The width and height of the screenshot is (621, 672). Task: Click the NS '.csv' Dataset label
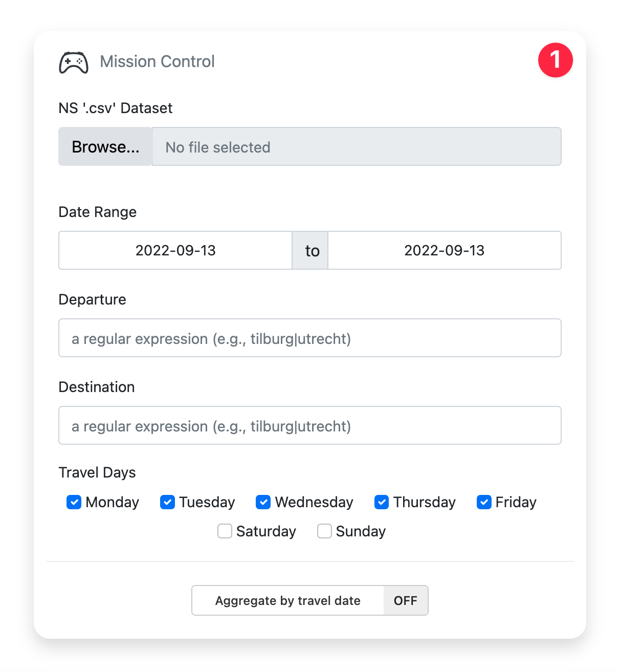(x=116, y=109)
